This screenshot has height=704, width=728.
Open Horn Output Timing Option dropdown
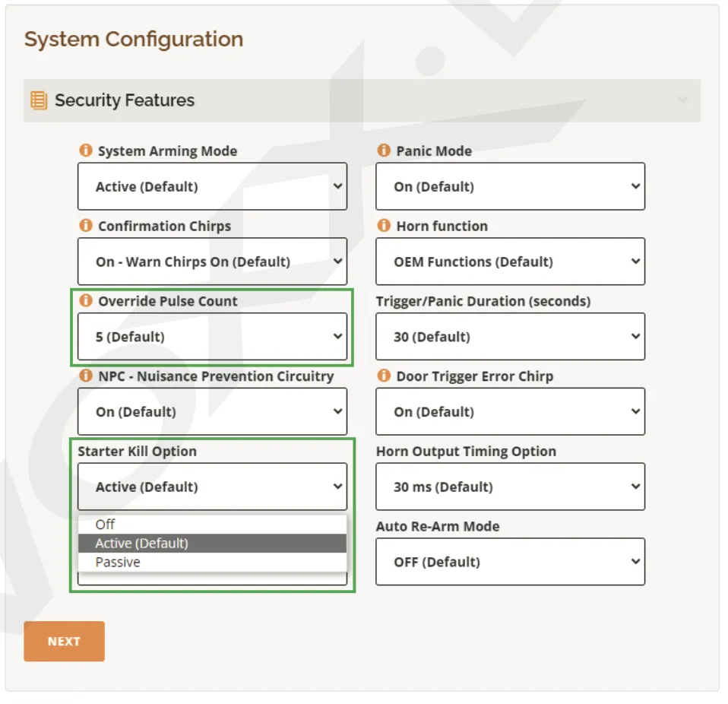510,487
